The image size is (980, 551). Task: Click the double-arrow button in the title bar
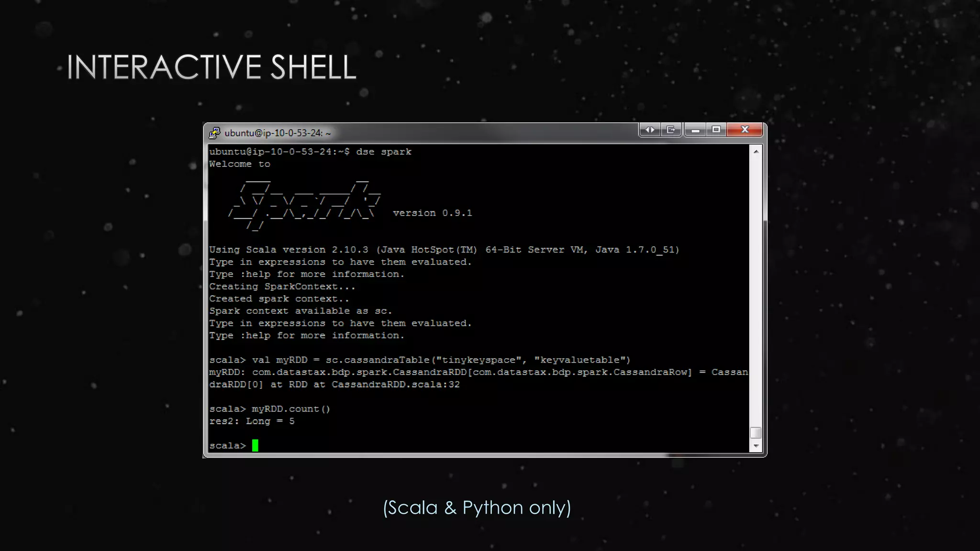click(650, 130)
